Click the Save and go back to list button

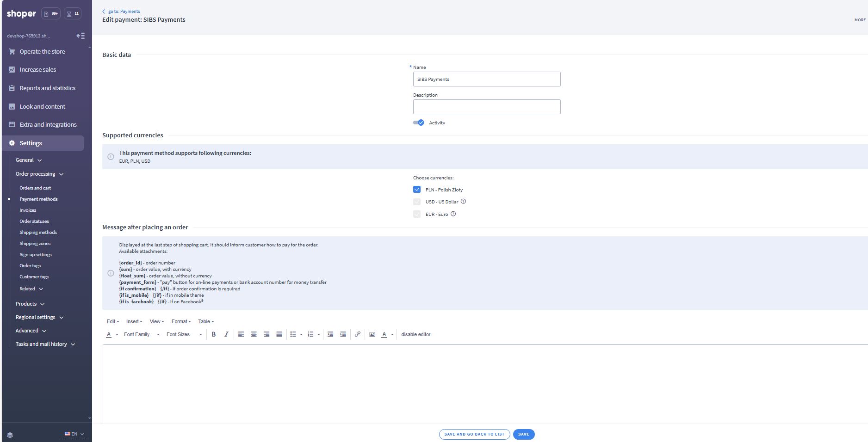coord(474,434)
